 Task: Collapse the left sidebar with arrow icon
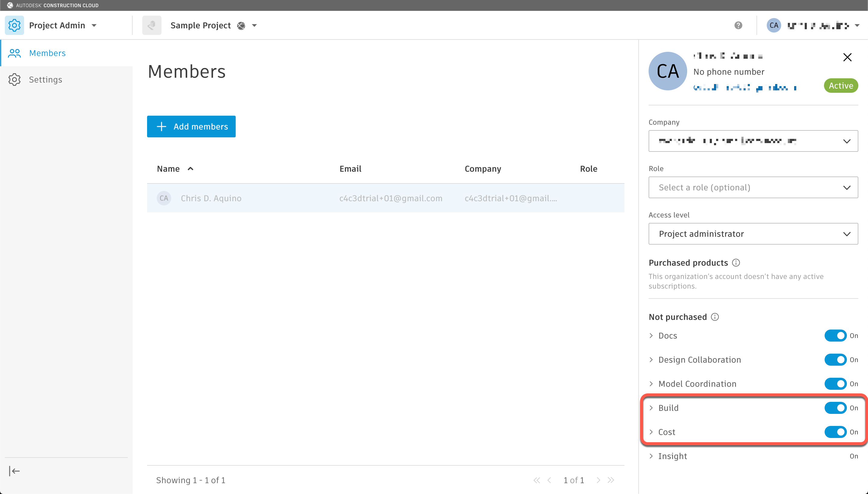coord(14,471)
